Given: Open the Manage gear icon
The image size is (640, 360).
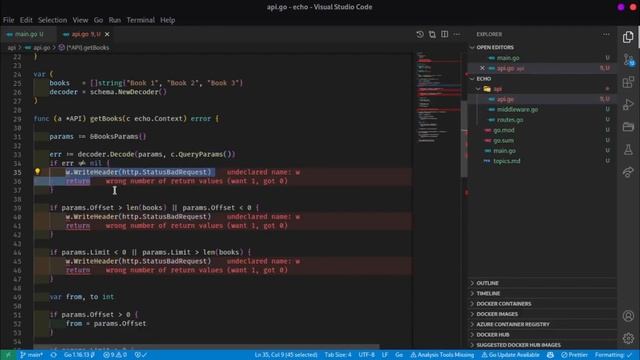Looking at the screenshot, I should (x=628, y=338).
